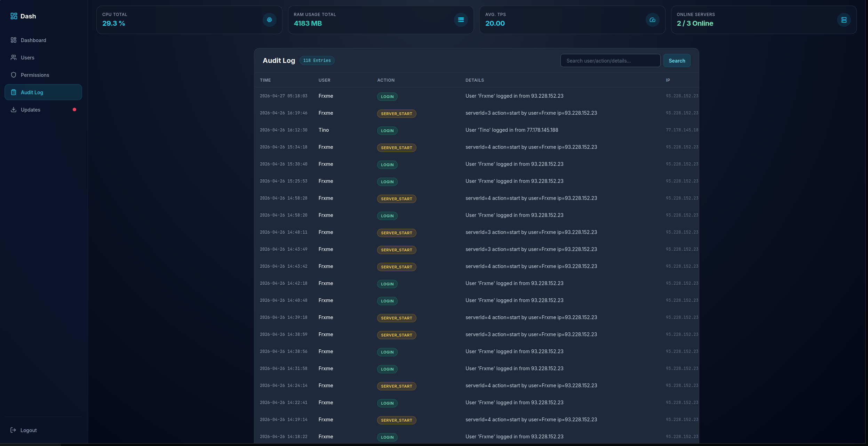The width and height of the screenshot is (868, 446).
Task: Click the SERVER_START badge at 15:34:18
Action: click(x=397, y=148)
